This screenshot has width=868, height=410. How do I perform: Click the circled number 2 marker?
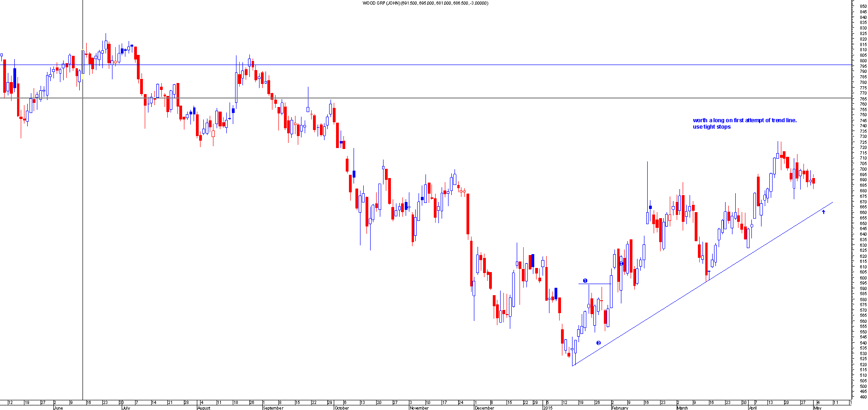tap(598, 343)
